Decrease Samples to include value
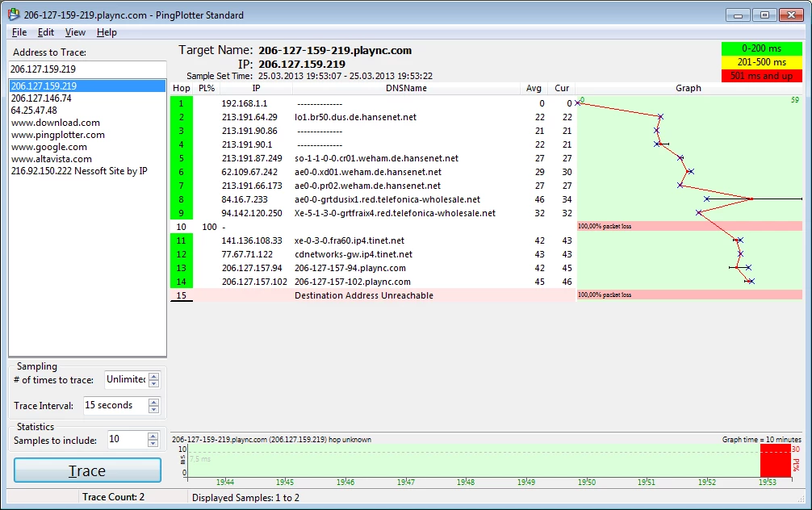This screenshot has height=510, width=812. pyautogui.click(x=153, y=444)
